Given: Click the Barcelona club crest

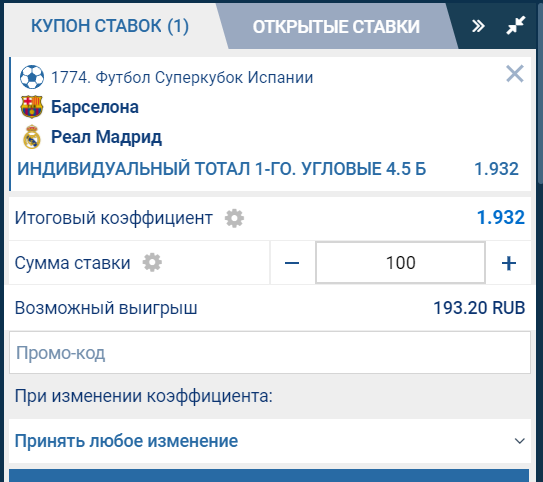Looking at the screenshot, I should coord(32,107).
